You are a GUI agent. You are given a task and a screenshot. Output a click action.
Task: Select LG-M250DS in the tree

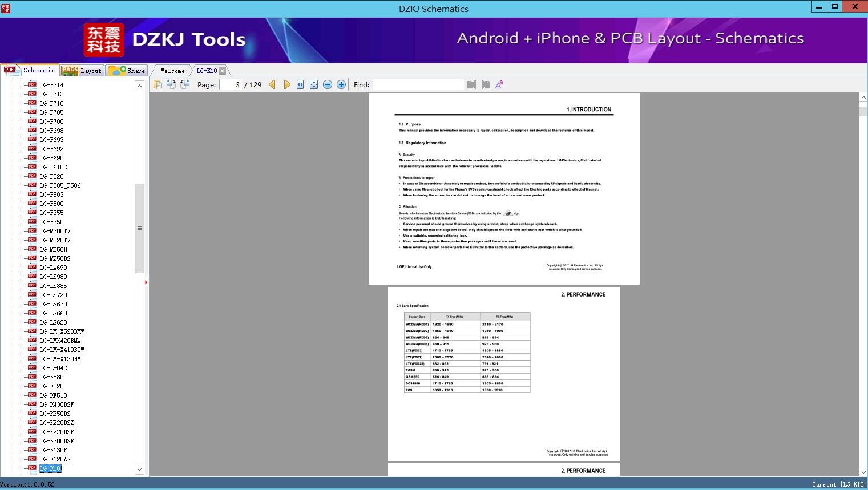tap(55, 258)
